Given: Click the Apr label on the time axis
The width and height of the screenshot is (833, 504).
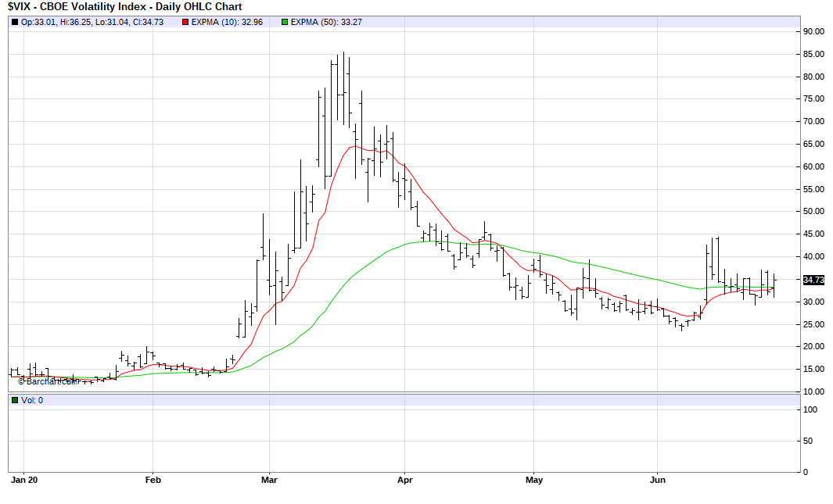Looking at the screenshot, I should (404, 480).
